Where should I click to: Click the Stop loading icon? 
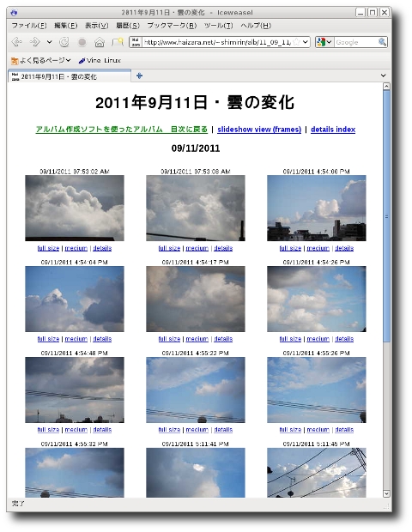pyautogui.click(x=82, y=42)
